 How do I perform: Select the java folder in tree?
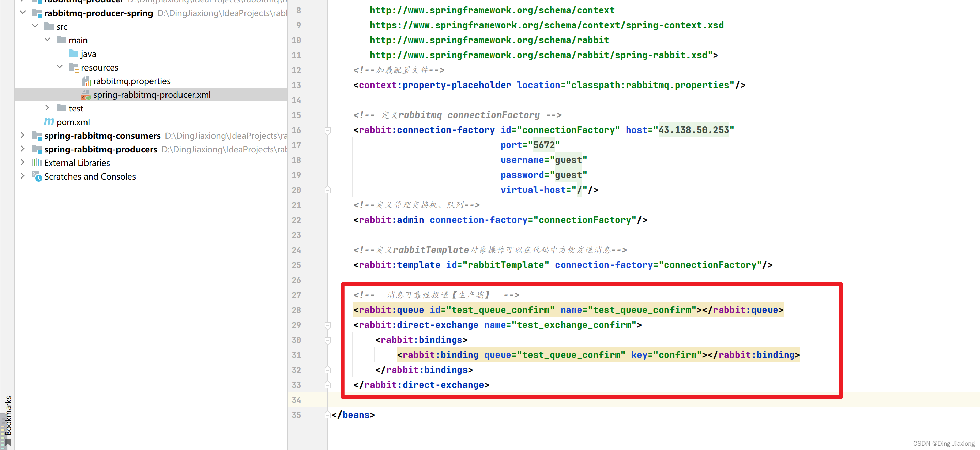(88, 54)
